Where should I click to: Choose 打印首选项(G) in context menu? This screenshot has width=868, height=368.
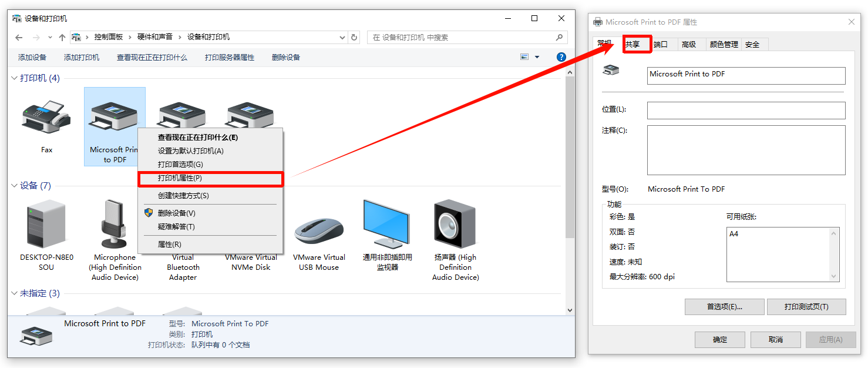pyautogui.click(x=210, y=165)
